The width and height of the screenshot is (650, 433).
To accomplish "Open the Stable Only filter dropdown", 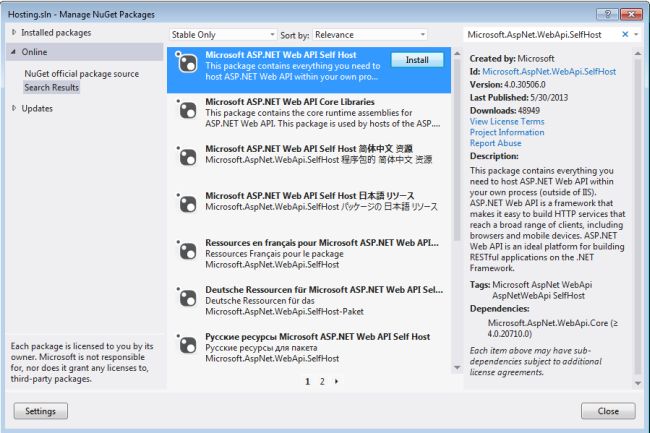I will coord(223,35).
